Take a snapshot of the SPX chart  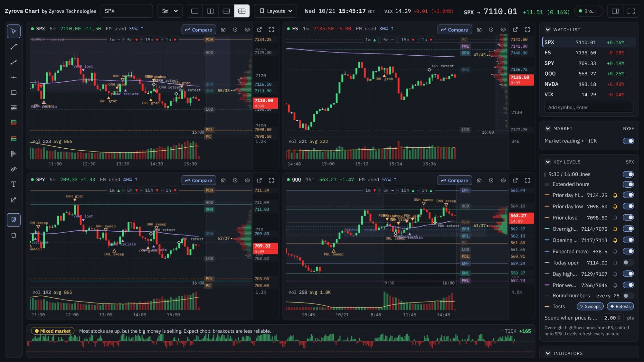pyautogui.click(x=223, y=30)
